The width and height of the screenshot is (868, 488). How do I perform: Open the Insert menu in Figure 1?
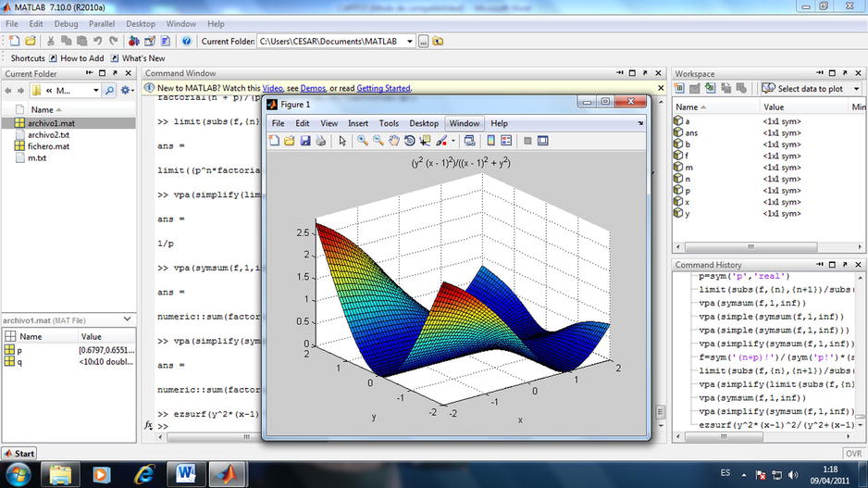coord(358,123)
